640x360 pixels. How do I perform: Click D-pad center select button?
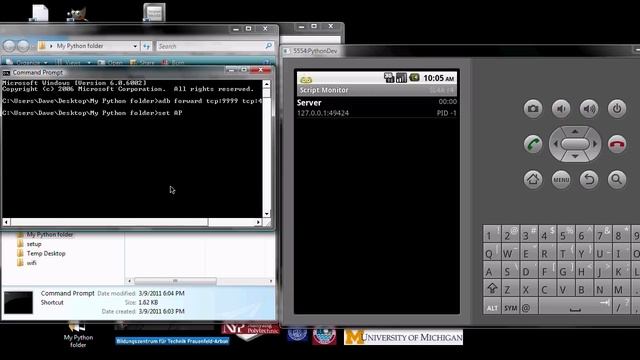[575, 144]
